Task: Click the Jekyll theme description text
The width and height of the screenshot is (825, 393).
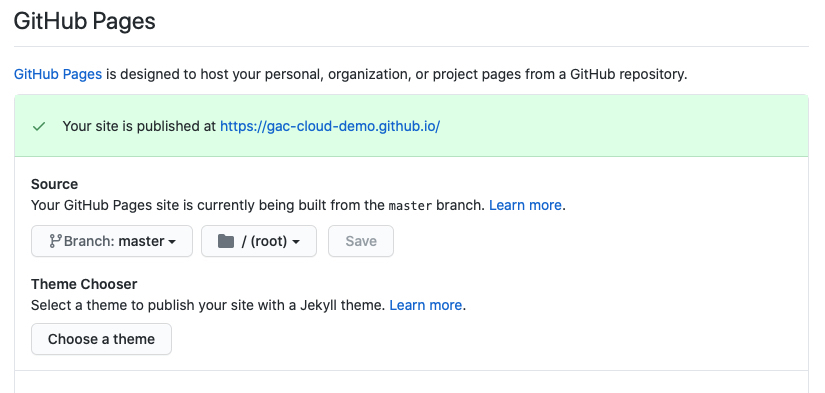Action: [x=209, y=305]
